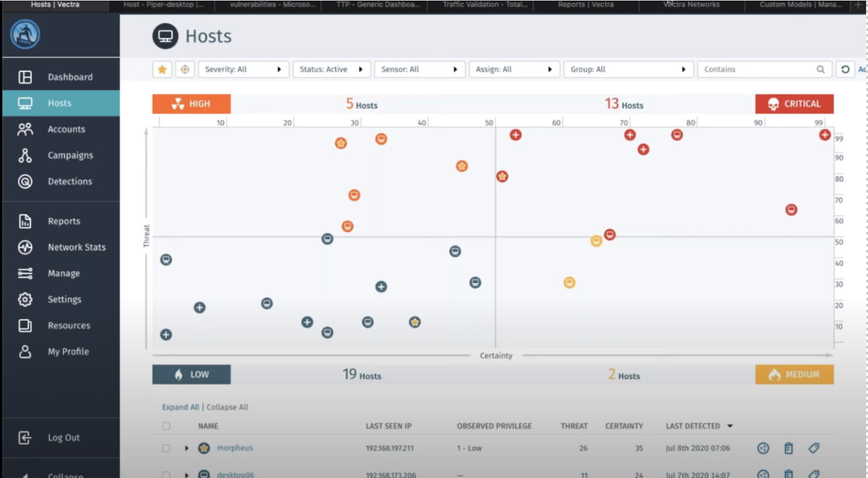
Task: Click the 13 Hosts critical count
Action: (624, 104)
